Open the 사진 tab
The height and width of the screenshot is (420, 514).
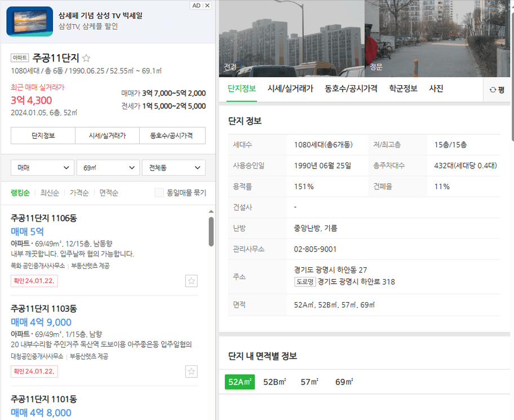[x=436, y=89]
